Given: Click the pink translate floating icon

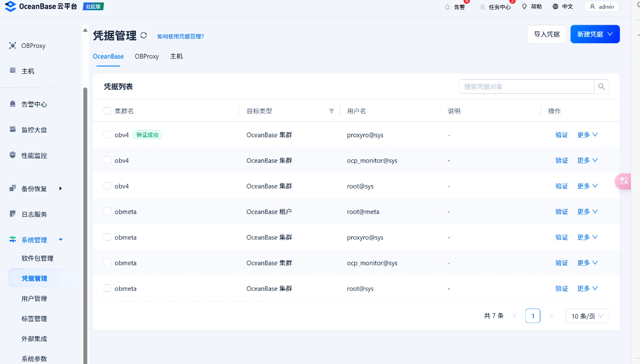Looking at the screenshot, I should pyautogui.click(x=624, y=181).
